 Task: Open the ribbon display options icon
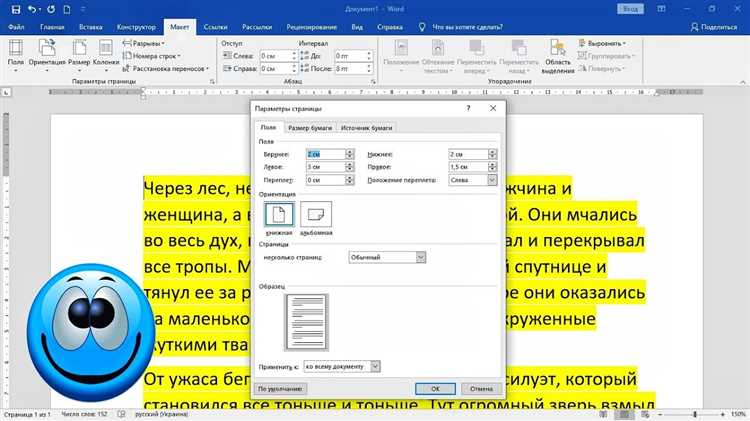coord(661,9)
